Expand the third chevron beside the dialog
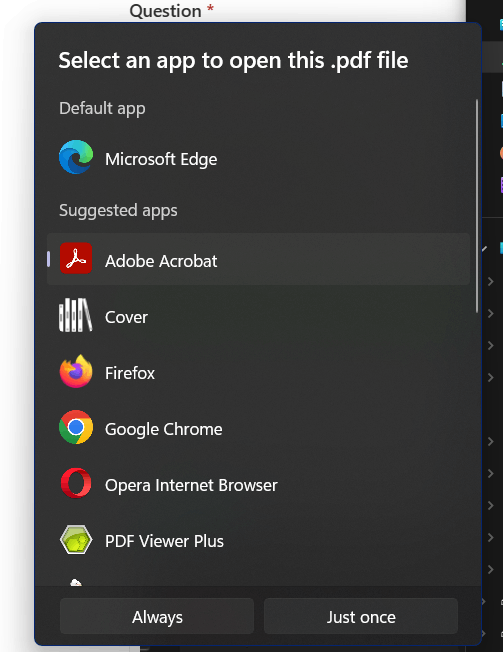Image resolution: width=503 pixels, height=652 pixels. click(491, 346)
